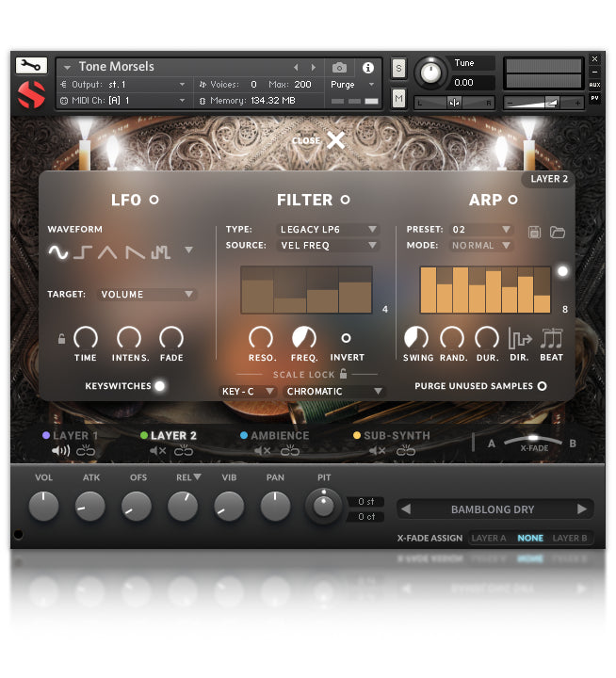Save the arp preset with floppy icon
Image resolution: width=616 pixels, height=678 pixels.
coord(535,231)
